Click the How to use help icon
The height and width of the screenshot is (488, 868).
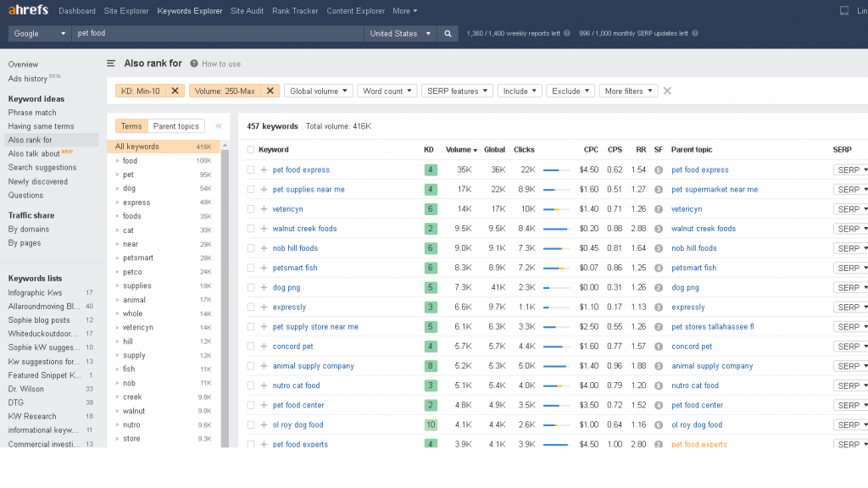[x=194, y=64]
